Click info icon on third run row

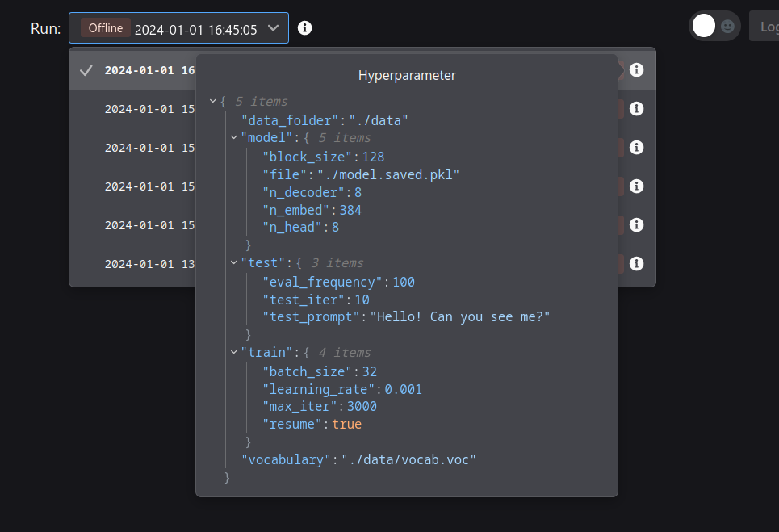click(x=636, y=148)
